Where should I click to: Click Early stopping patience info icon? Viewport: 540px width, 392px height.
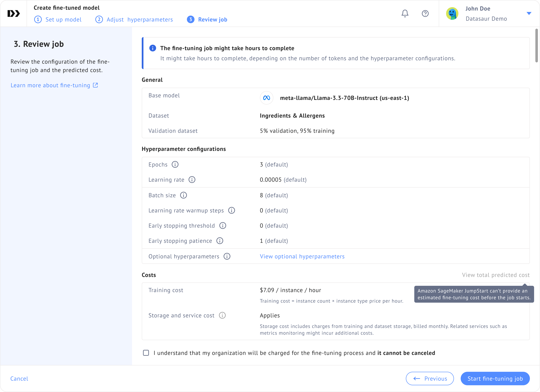point(220,241)
